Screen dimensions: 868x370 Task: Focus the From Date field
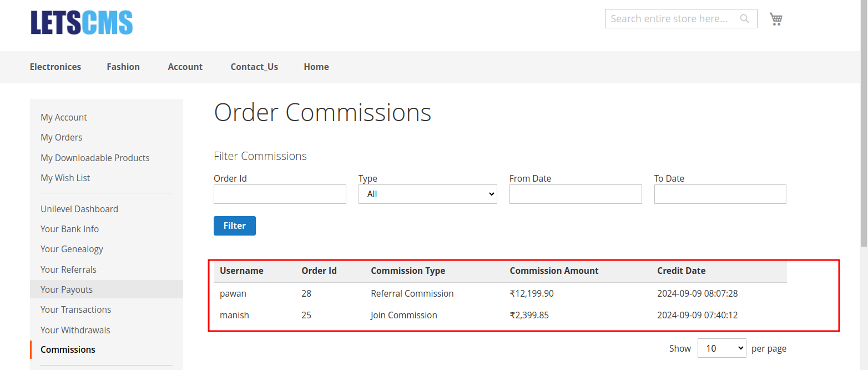[575, 194]
